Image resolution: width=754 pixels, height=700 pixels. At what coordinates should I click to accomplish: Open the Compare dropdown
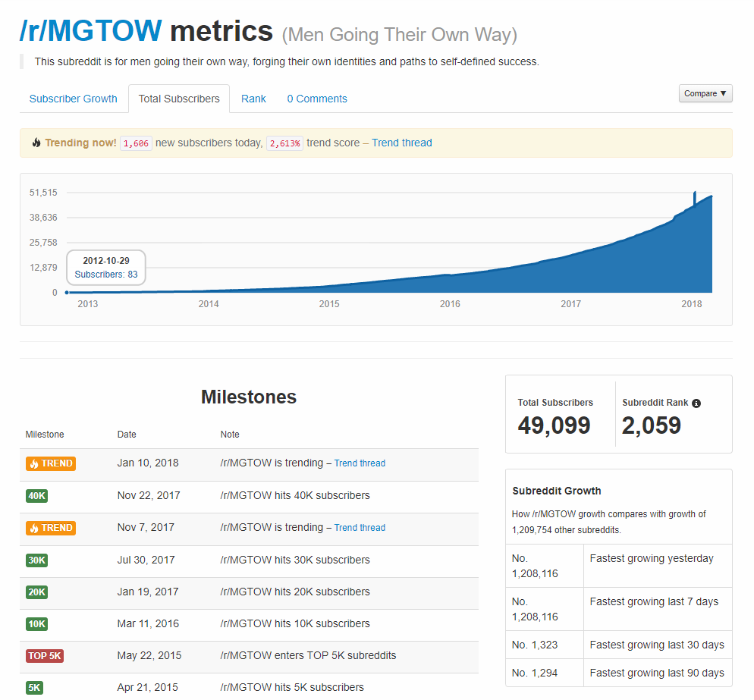(705, 93)
